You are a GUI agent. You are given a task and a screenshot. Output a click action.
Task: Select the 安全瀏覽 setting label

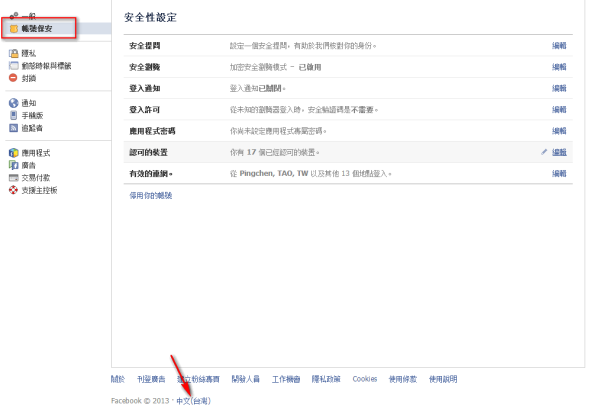pyautogui.click(x=145, y=67)
